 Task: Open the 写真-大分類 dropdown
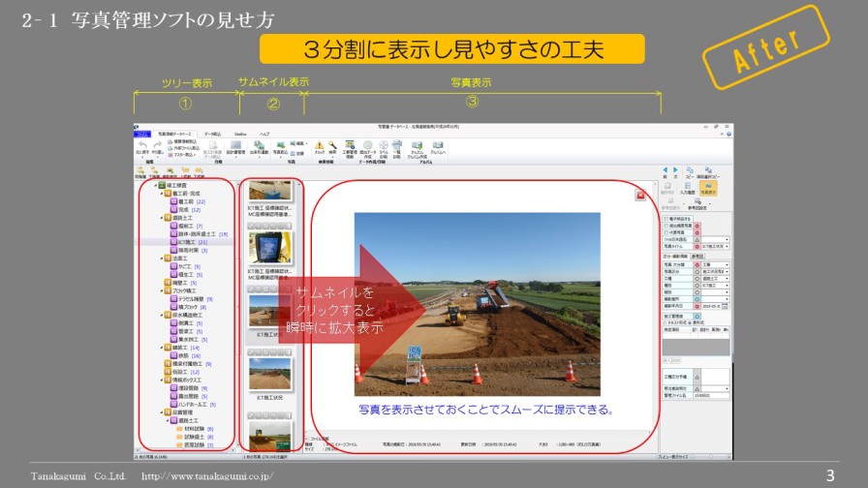pyautogui.click(x=727, y=264)
